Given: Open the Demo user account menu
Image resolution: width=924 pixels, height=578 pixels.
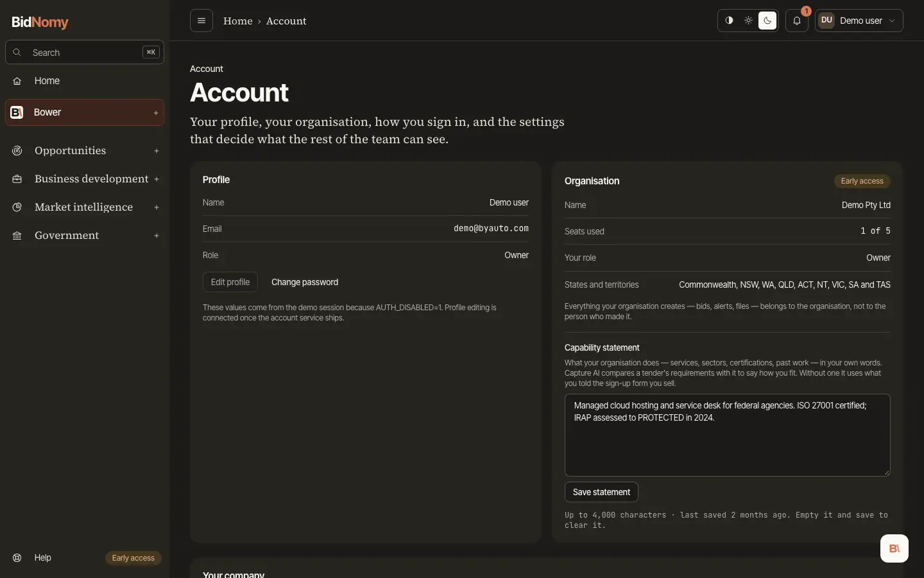Looking at the screenshot, I should [859, 21].
